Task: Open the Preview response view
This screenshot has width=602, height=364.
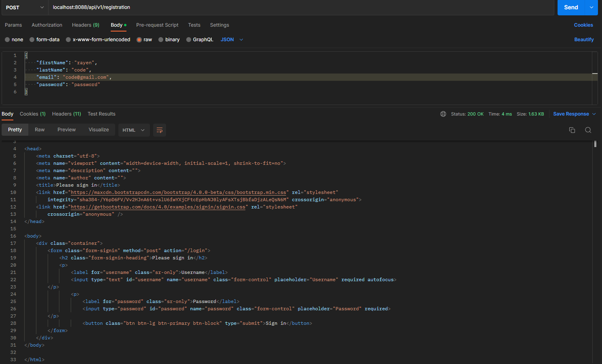Action: pyautogui.click(x=67, y=130)
